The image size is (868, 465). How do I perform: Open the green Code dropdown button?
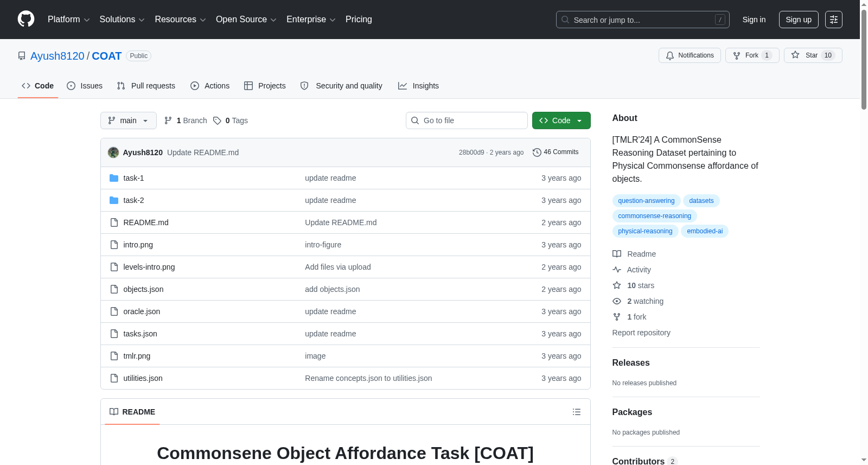pos(561,120)
